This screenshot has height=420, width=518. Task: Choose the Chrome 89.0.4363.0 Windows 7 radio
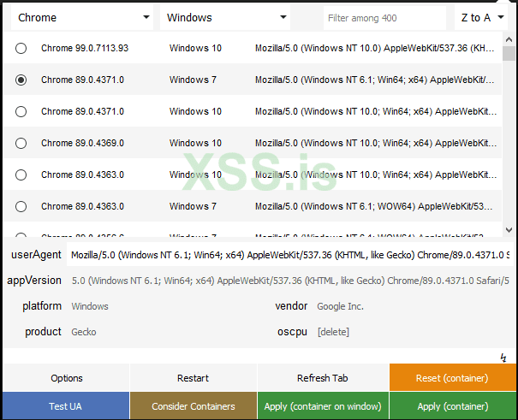[21, 207]
